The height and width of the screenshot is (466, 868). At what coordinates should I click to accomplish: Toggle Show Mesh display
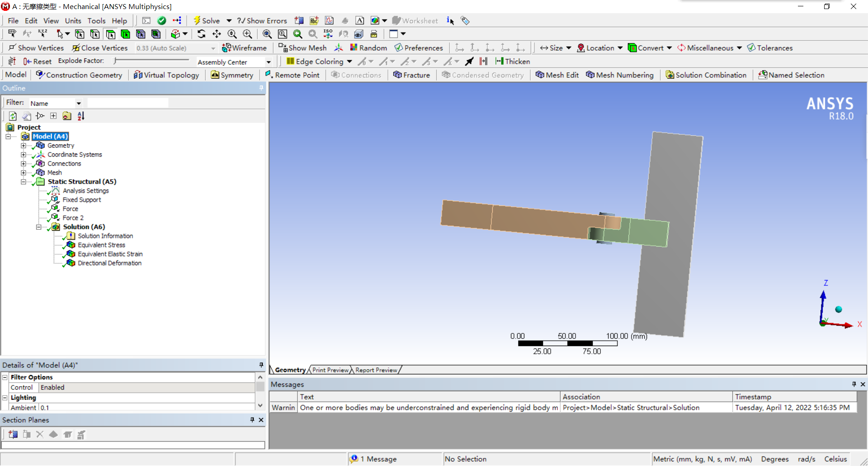tap(302, 48)
